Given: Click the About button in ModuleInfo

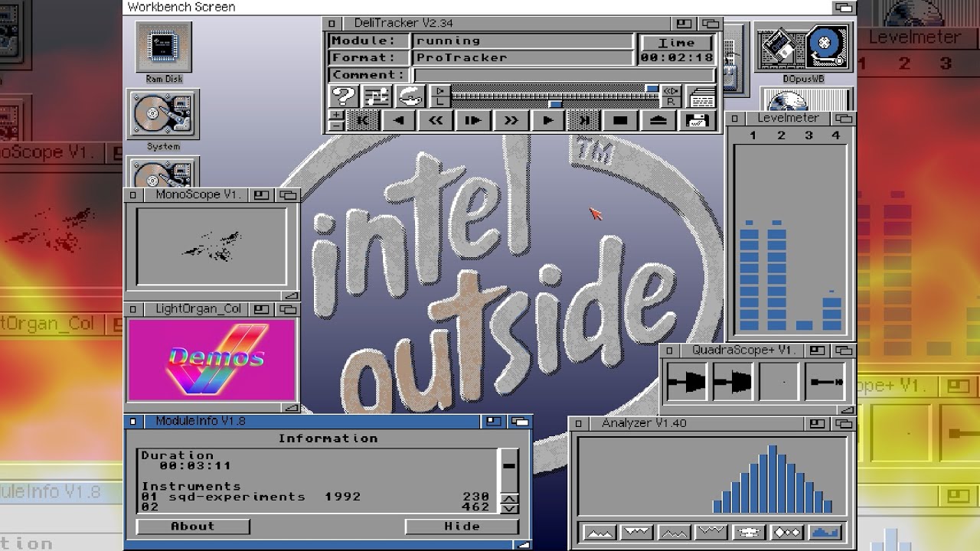Looking at the screenshot, I should (193, 527).
